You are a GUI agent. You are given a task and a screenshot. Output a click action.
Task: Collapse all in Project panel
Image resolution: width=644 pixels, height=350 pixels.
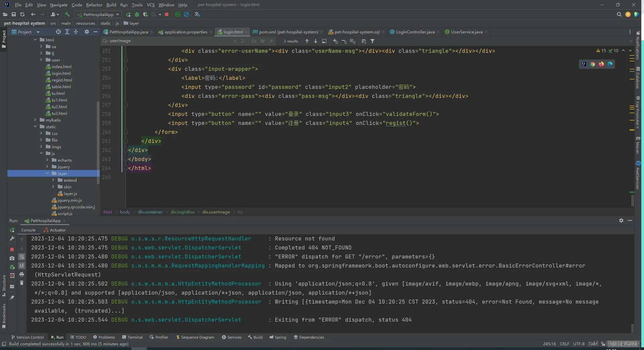(76, 32)
